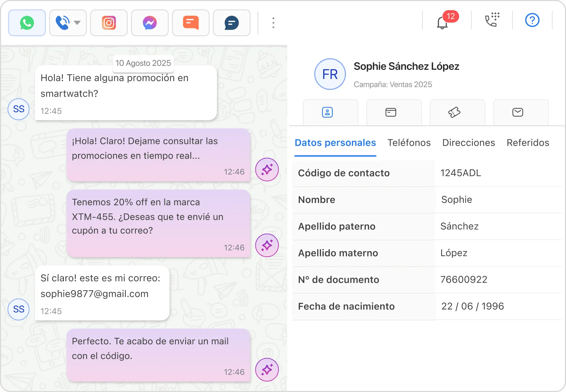566x392 pixels.
Task: Expand the phone channel dropdown arrow
Action: 77,23
